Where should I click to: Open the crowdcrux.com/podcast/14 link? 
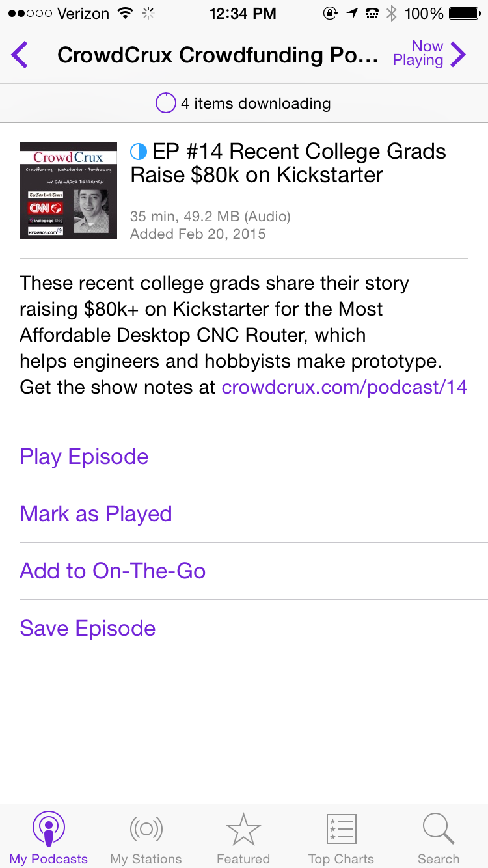[344, 387]
